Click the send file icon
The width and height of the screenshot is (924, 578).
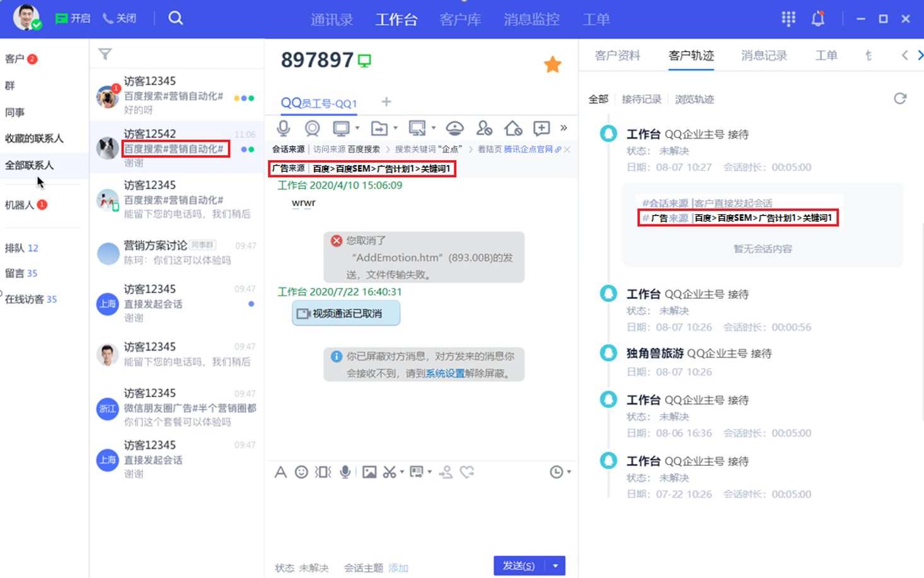pyautogui.click(x=379, y=128)
